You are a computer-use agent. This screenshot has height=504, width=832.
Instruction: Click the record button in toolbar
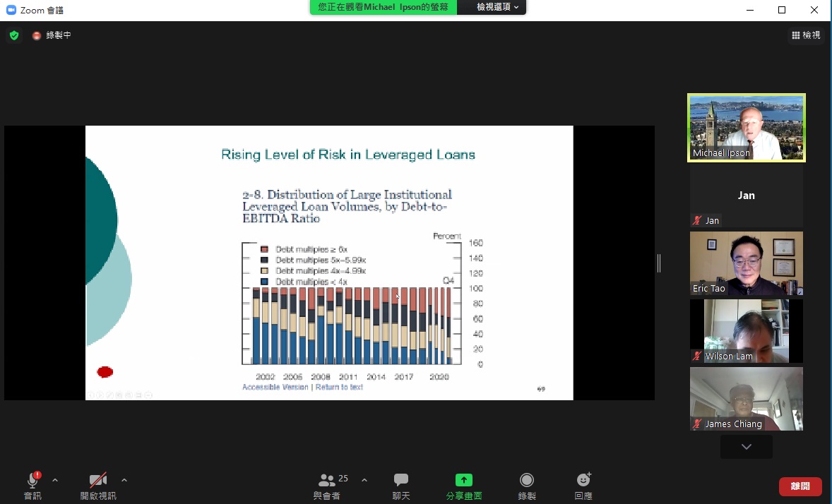(x=527, y=481)
